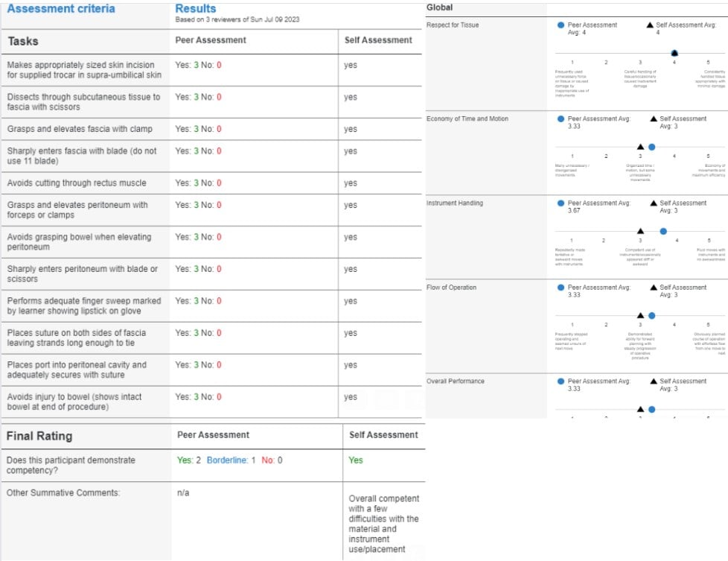This screenshot has height=561, width=728.
Task: Click the black triangle marker on Flow of Operation scale
Action: 640,315
